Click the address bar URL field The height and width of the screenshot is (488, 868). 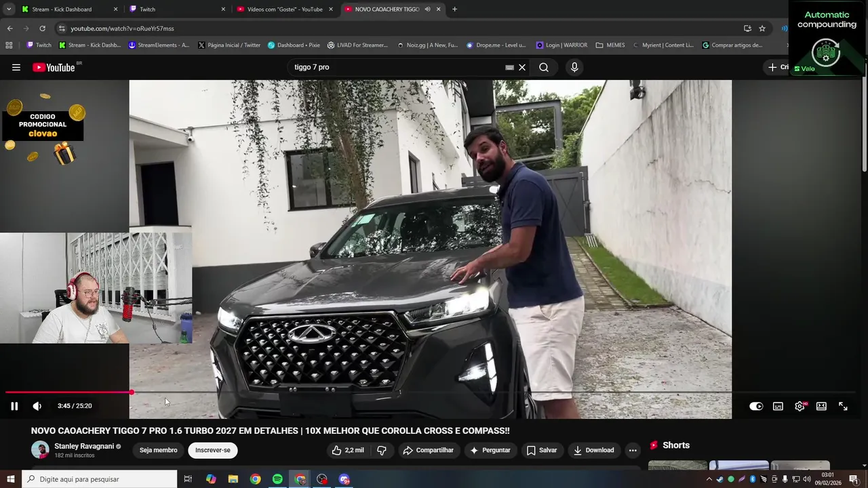click(x=400, y=28)
